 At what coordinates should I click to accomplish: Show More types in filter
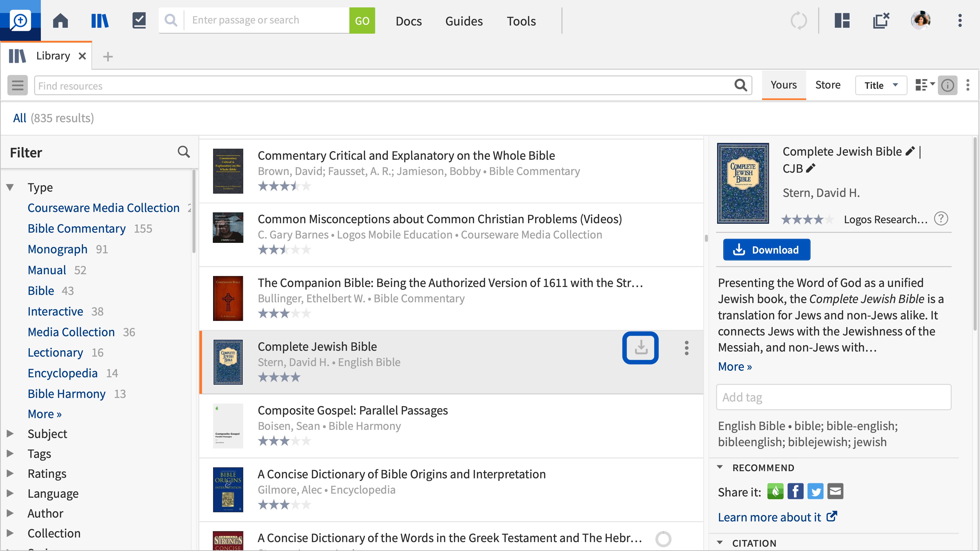point(44,414)
